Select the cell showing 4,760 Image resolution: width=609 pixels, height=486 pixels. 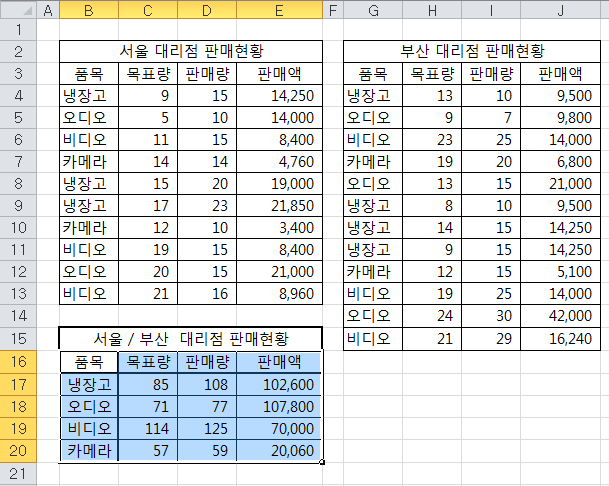280,162
